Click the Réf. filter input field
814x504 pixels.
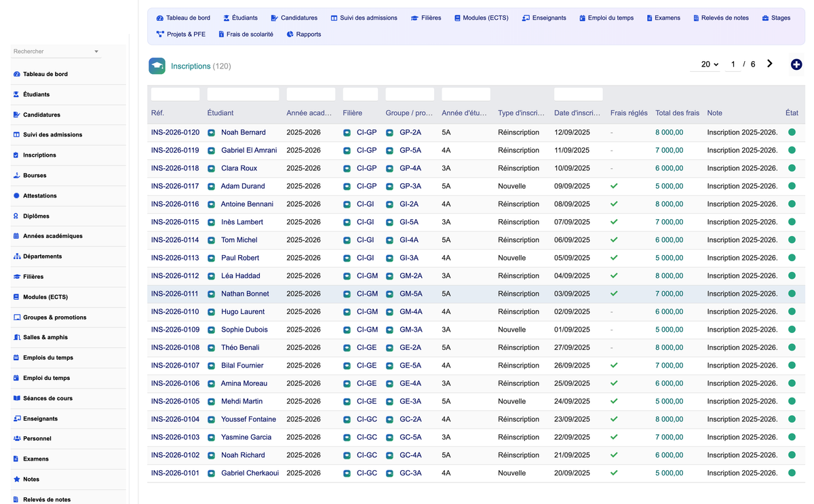click(175, 94)
